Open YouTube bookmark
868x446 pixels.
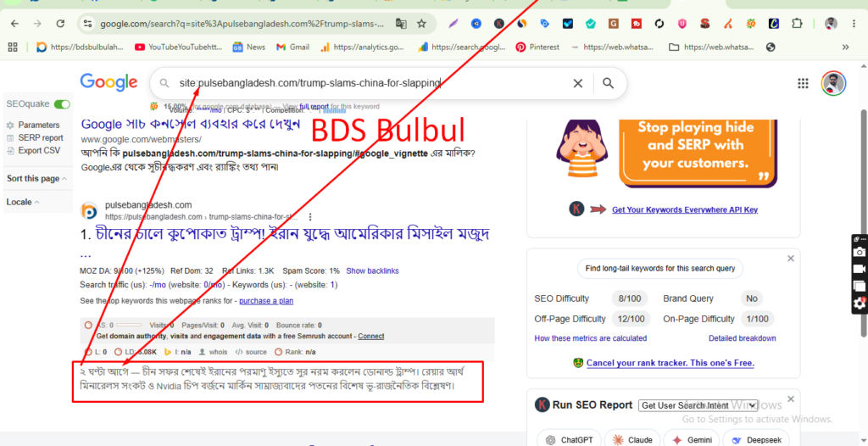(x=179, y=47)
